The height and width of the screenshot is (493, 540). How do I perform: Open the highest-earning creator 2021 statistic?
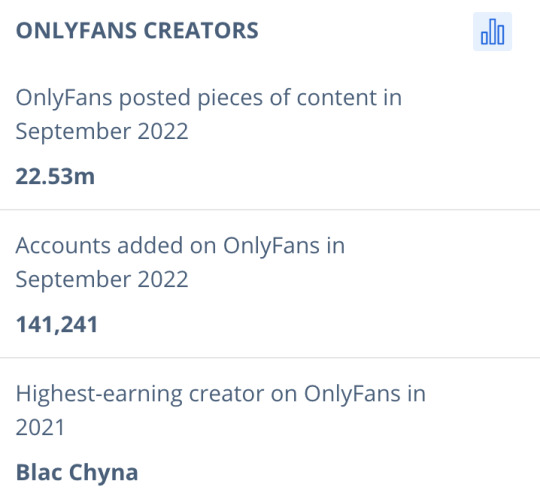click(221, 410)
